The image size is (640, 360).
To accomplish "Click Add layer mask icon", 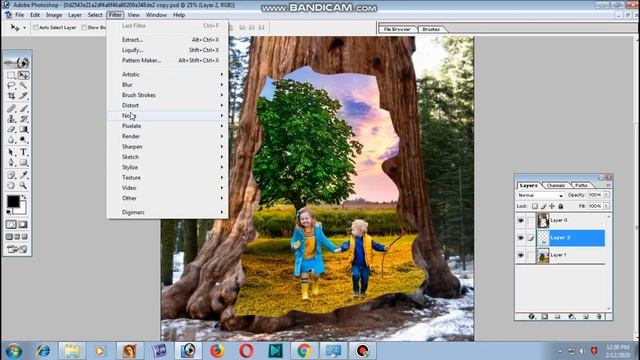I will 544,316.
